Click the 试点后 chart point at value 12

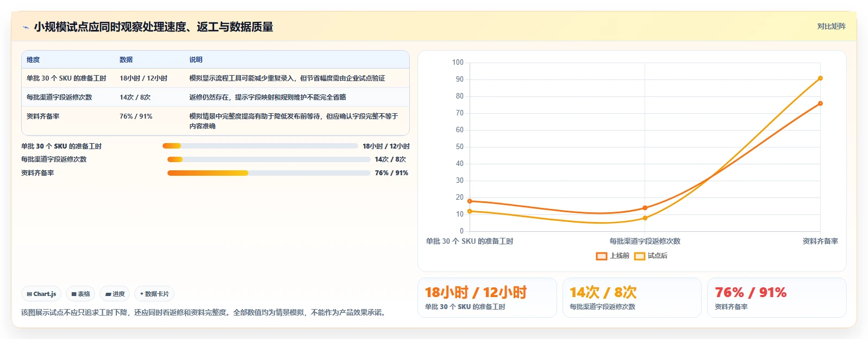[470, 211]
